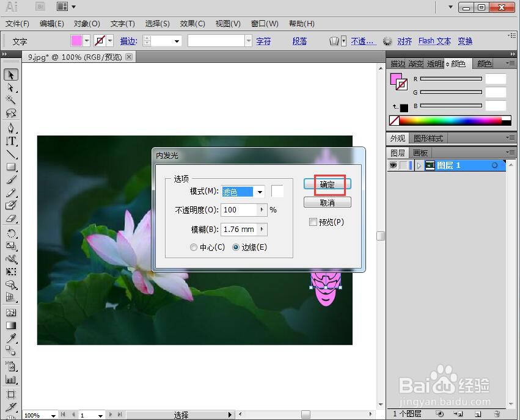The width and height of the screenshot is (520, 420).
Task: Select the Rectangle tool
Action: [x=11, y=167]
